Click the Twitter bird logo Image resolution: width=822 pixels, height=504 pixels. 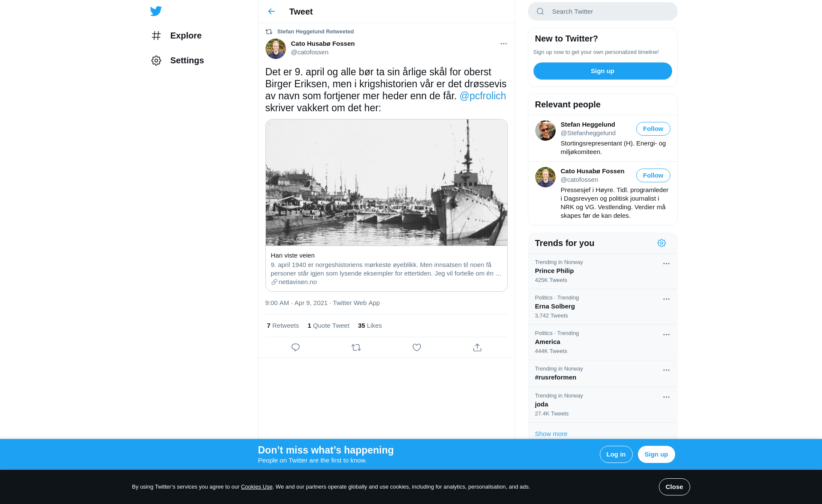156,11
